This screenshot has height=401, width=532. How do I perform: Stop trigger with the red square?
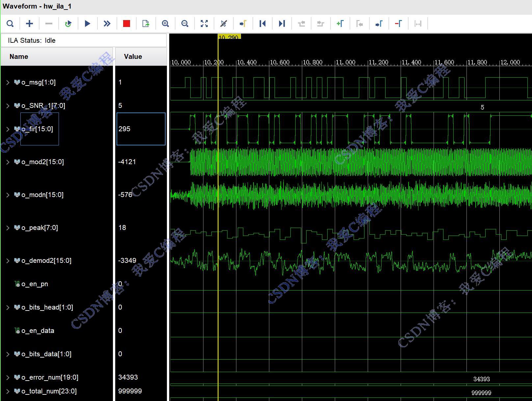[x=126, y=24]
